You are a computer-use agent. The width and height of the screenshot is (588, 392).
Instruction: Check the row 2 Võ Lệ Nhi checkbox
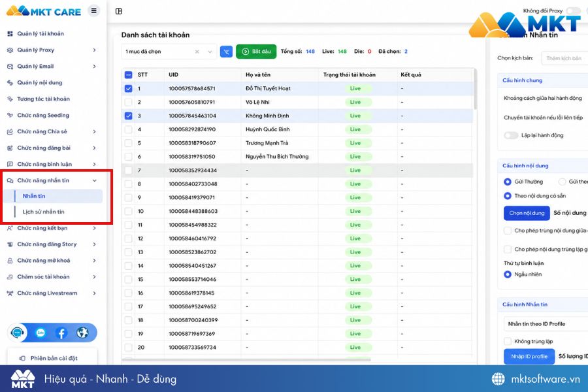(x=128, y=102)
